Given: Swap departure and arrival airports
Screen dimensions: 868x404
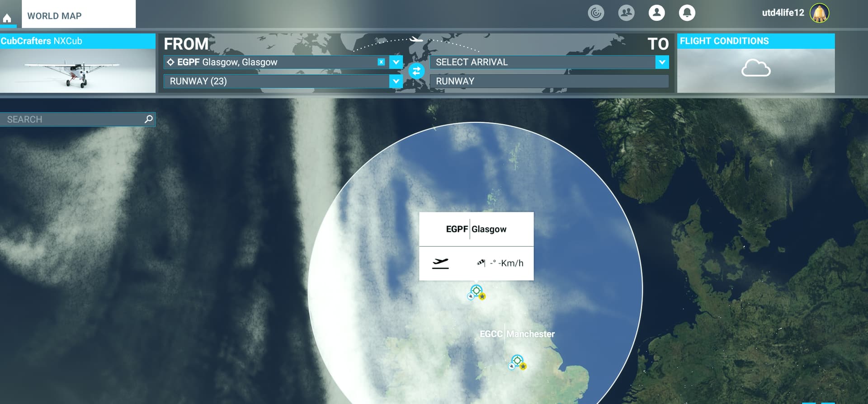Looking at the screenshot, I should click(x=416, y=71).
